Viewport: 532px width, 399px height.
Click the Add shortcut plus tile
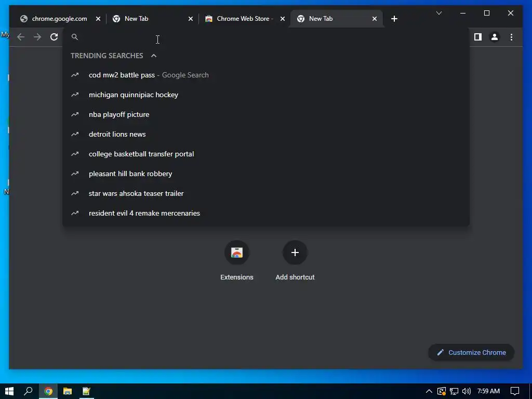(x=295, y=261)
